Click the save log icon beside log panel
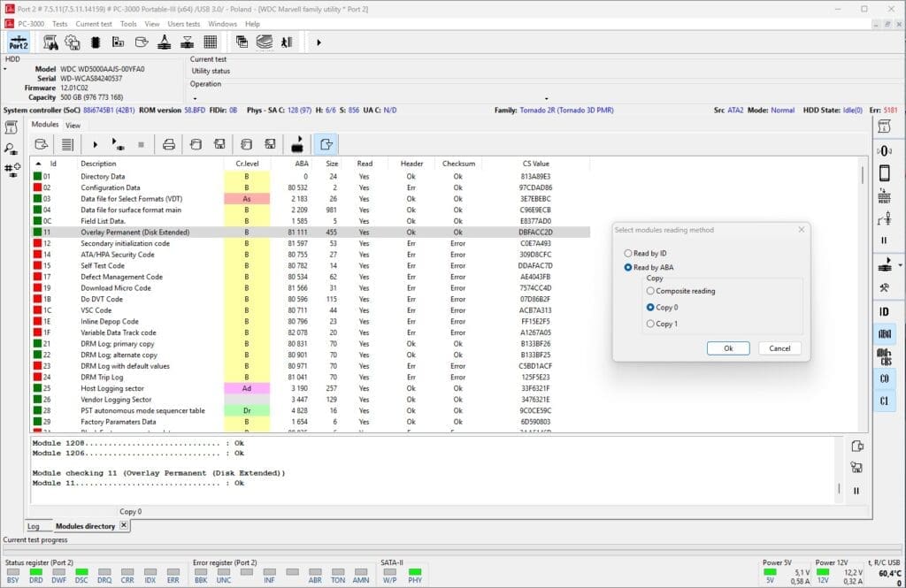Viewport: 906px width, 588px height. pyautogui.click(x=856, y=468)
